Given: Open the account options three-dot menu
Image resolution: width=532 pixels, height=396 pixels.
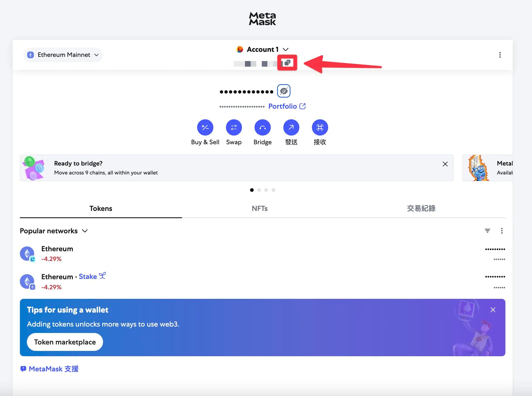Looking at the screenshot, I should tap(500, 55).
